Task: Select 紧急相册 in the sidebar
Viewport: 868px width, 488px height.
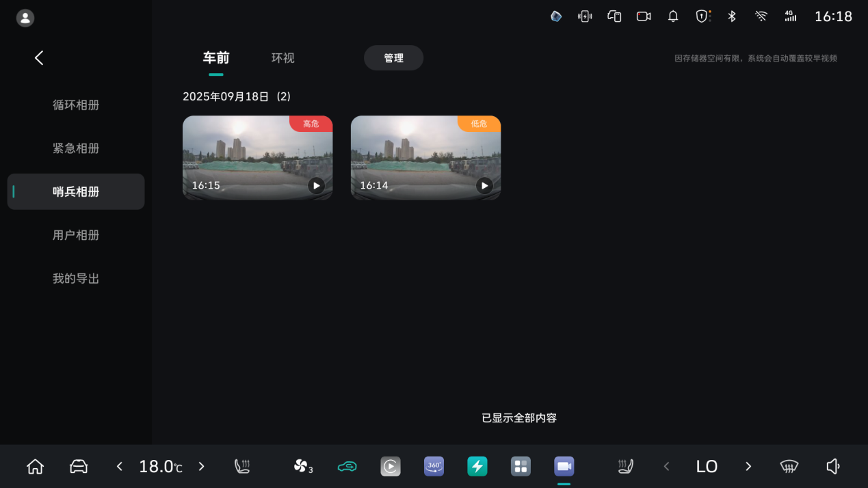Action: click(75, 148)
